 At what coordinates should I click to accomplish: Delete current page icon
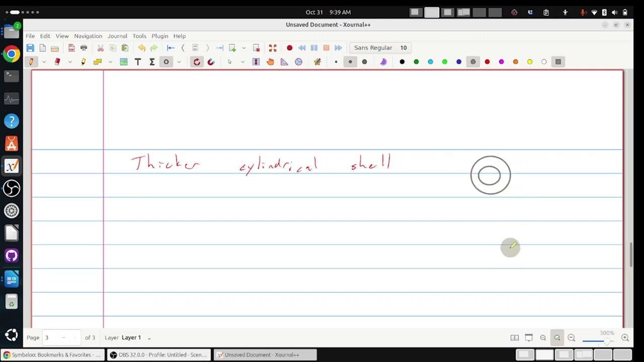tap(256, 48)
